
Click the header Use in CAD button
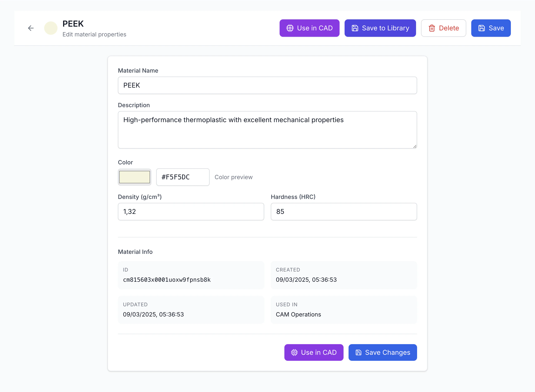pos(309,28)
